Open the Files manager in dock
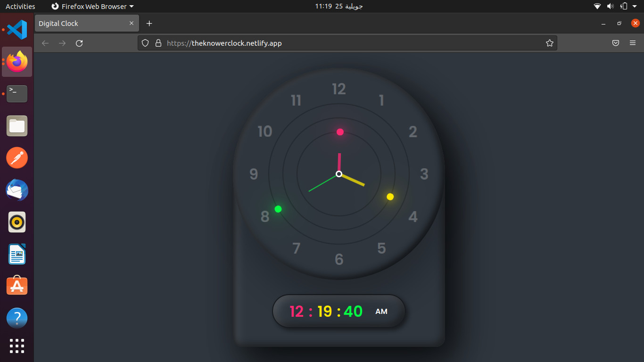Screen dimensions: 644x362 click(17, 126)
